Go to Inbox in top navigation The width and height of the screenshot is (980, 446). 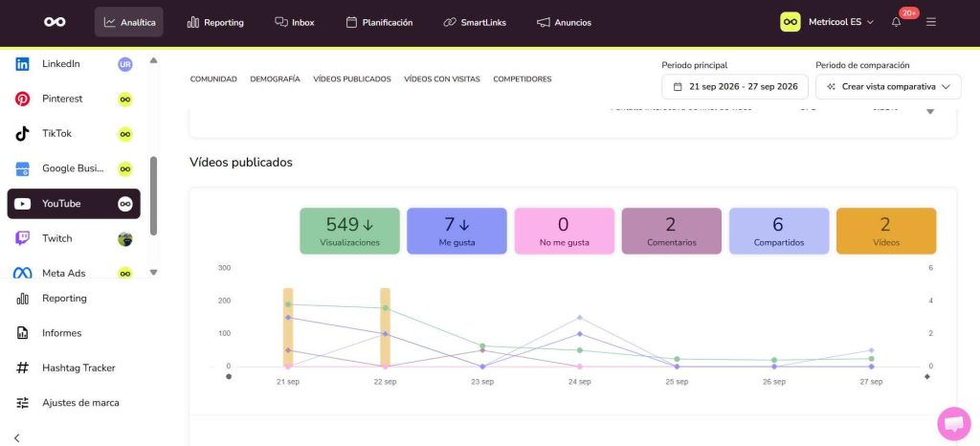coord(295,22)
